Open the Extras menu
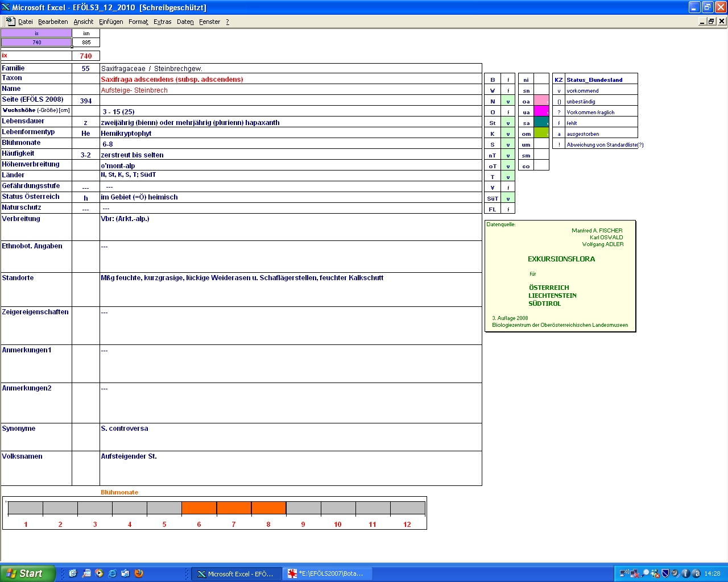 pyautogui.click(x=163, y=22)
